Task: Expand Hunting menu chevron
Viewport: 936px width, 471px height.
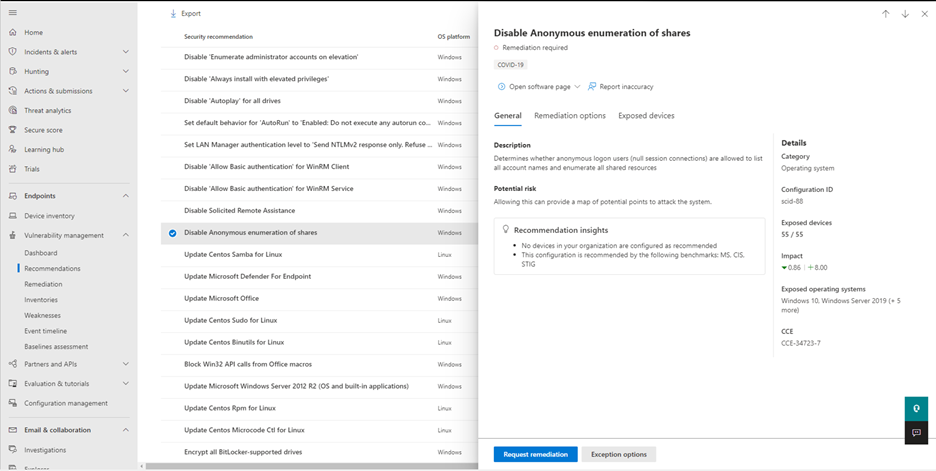Action: [126, 72]
